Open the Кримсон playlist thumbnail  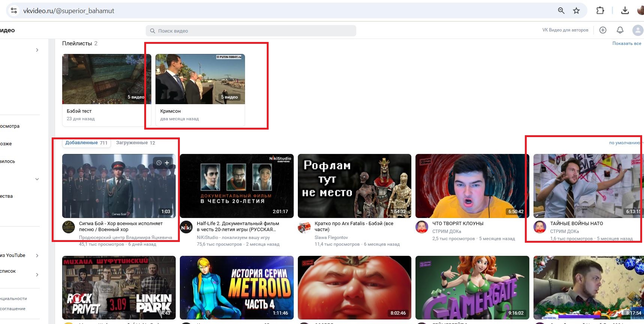click(x=200, y=79)
